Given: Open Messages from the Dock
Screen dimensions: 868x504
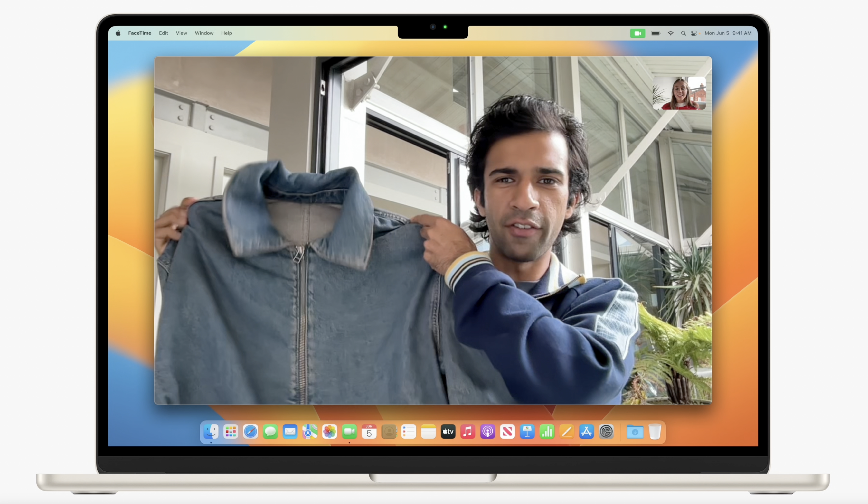Looking at the screenshot, I should click(270, 431).
